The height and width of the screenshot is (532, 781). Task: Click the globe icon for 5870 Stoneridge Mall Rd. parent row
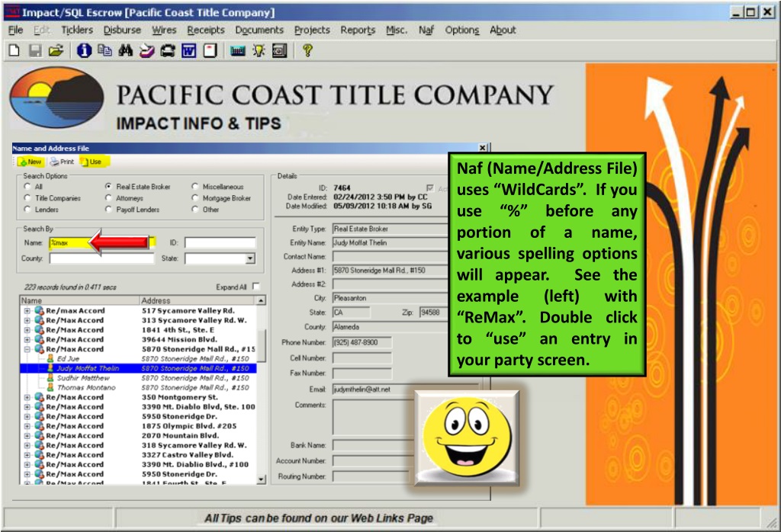[x=39, y=349]
